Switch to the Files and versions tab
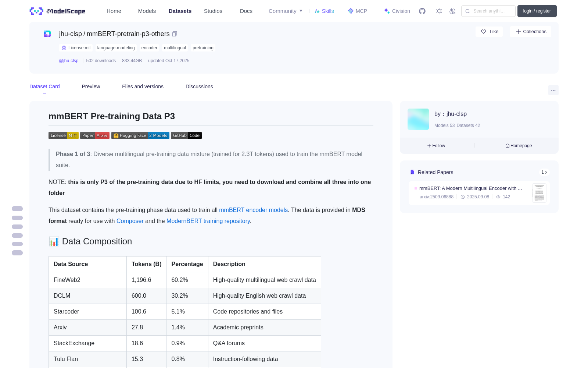Screen dimensions: 588x368 pos(143,86)
